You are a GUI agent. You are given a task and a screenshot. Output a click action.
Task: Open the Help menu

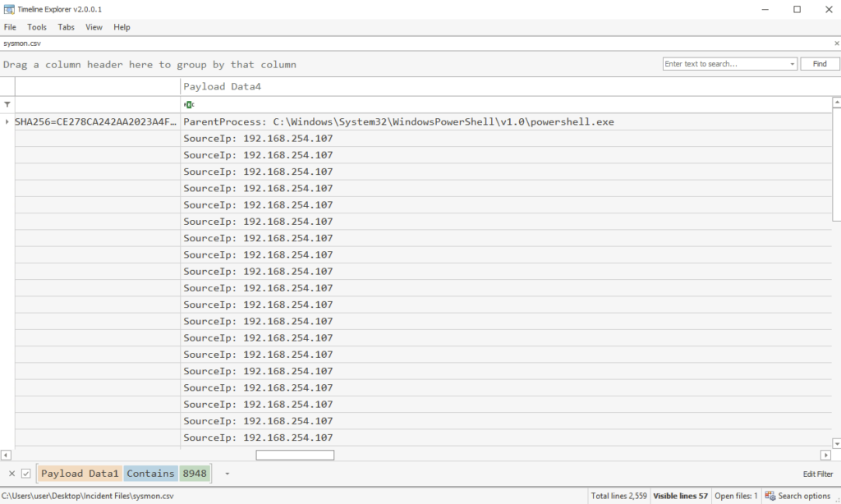[x=122, y=27]
